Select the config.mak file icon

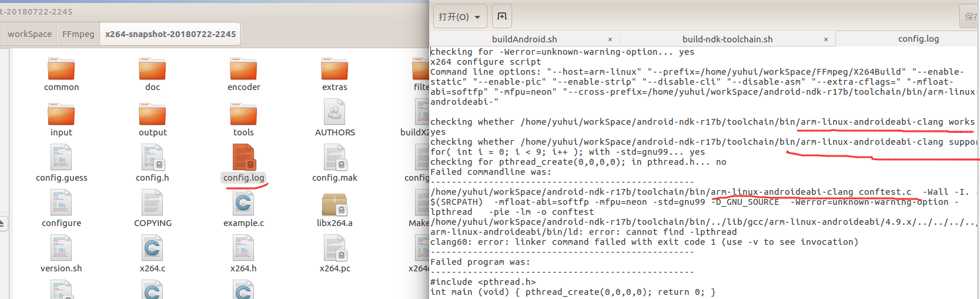pos(335,157)
